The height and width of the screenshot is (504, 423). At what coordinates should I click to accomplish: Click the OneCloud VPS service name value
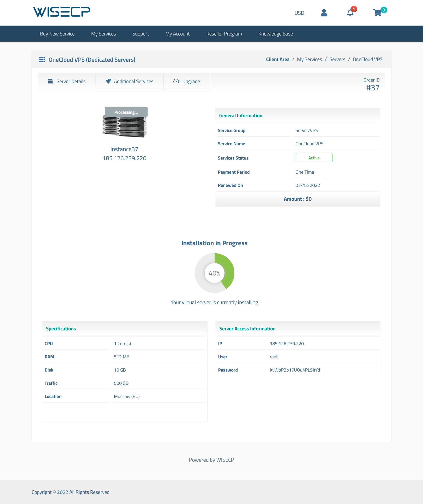tap(309, 144)
